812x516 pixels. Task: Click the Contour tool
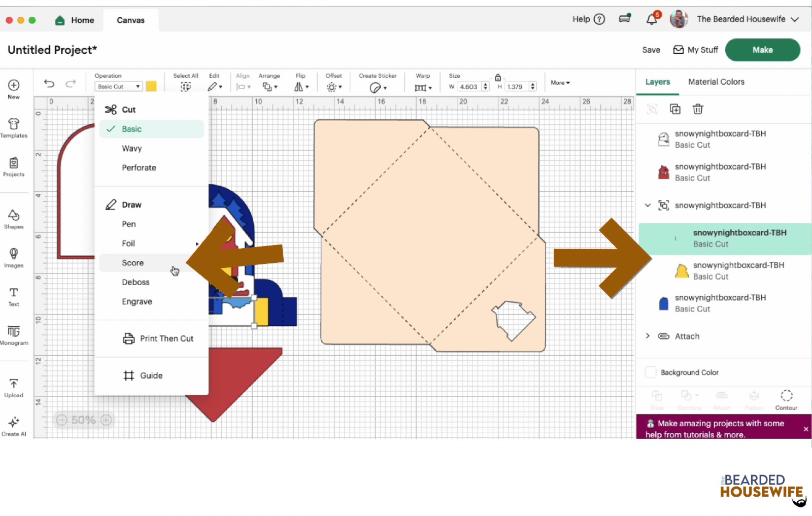[786, 399]
